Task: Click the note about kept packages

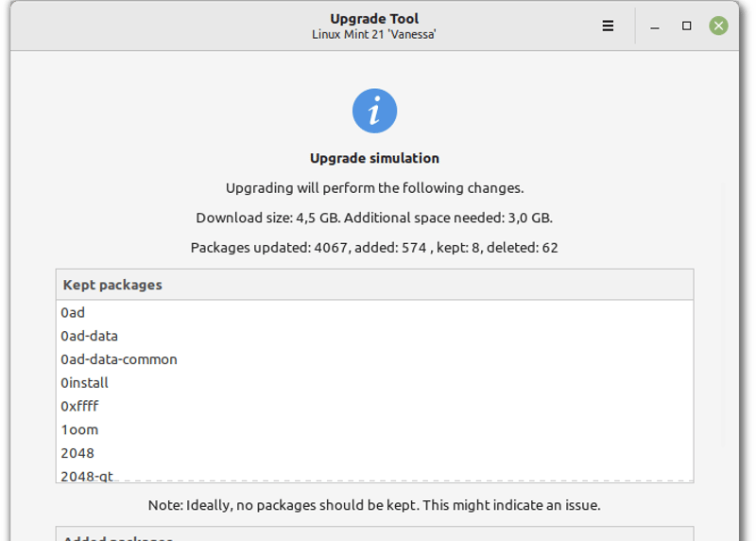Action: click(374, 505)
